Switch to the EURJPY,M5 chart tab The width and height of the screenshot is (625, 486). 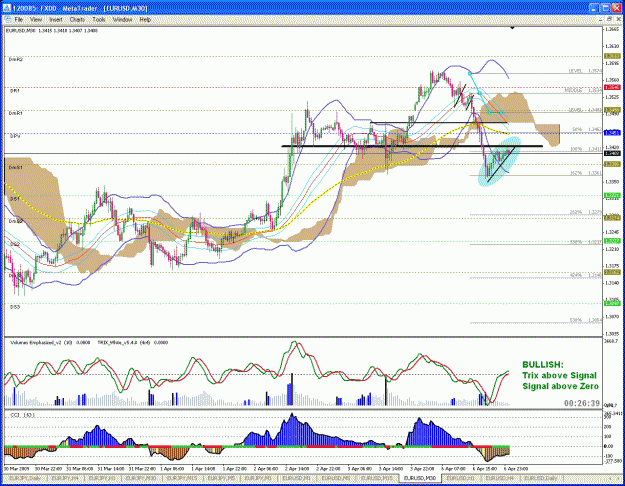[x=220, y=478]
